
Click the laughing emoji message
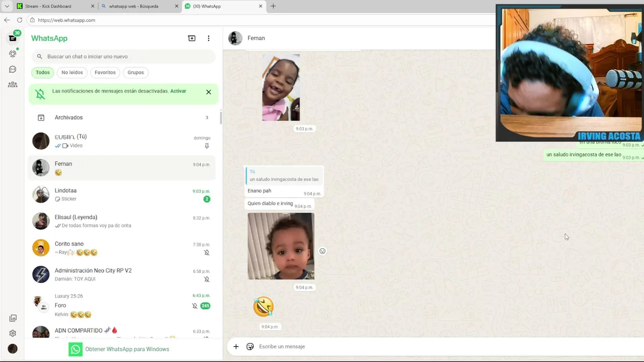coord(263,307)
